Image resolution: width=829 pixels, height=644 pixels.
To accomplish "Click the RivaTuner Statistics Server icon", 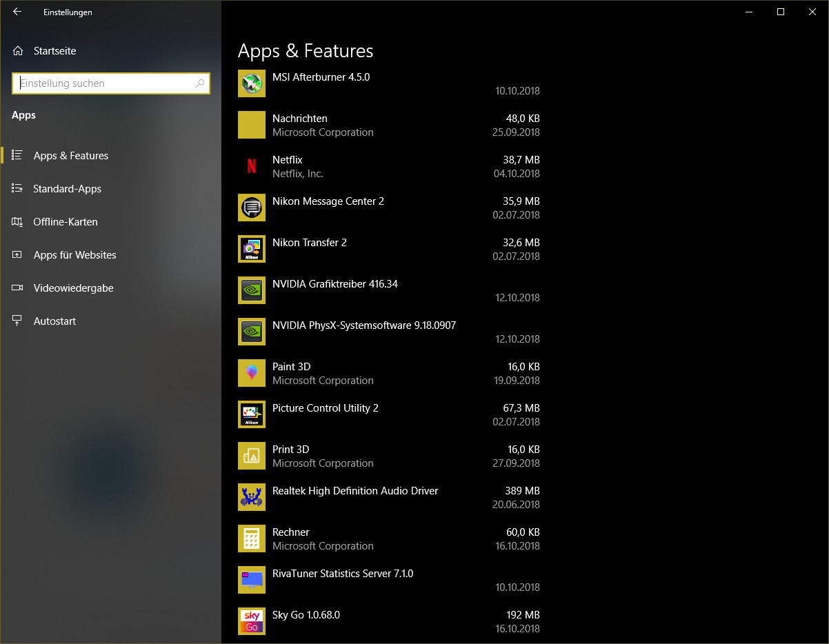I will pyautogui.click(x=252, y=580).
